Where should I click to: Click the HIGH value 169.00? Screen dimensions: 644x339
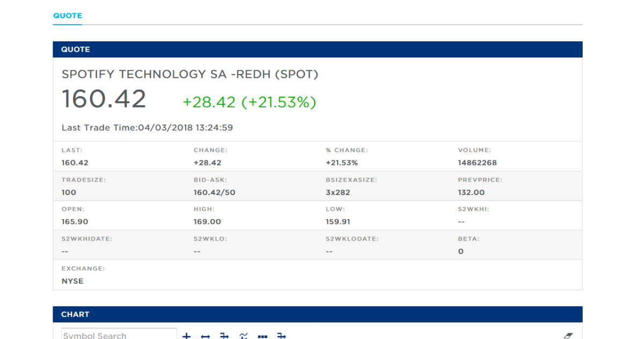point(207,222)
